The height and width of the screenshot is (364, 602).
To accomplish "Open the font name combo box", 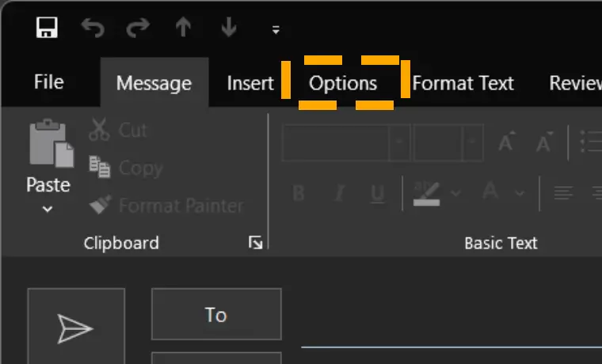I will (x=346, y=142).
